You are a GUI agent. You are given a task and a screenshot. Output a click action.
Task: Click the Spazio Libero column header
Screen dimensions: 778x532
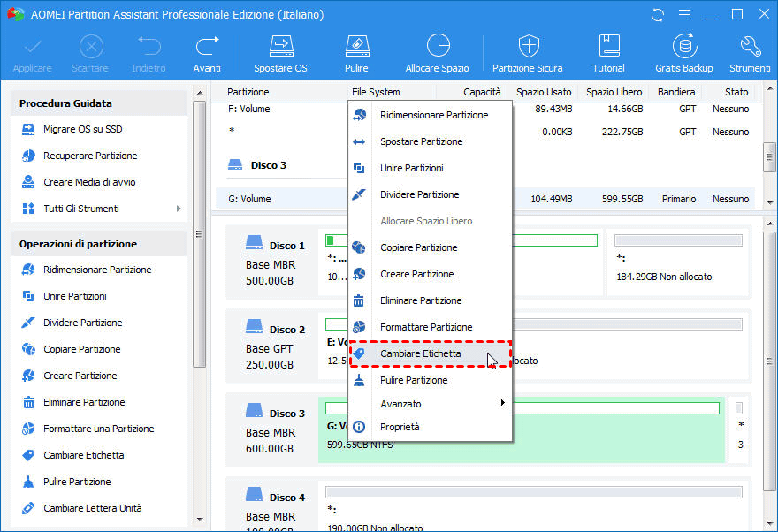pyautogui.click(x=614, y=92)
